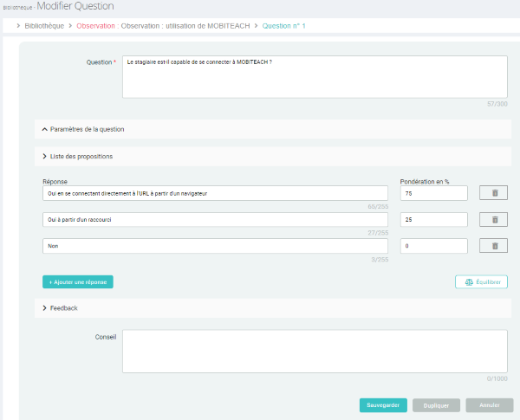Edit the first answer text field

coord(215,193)
